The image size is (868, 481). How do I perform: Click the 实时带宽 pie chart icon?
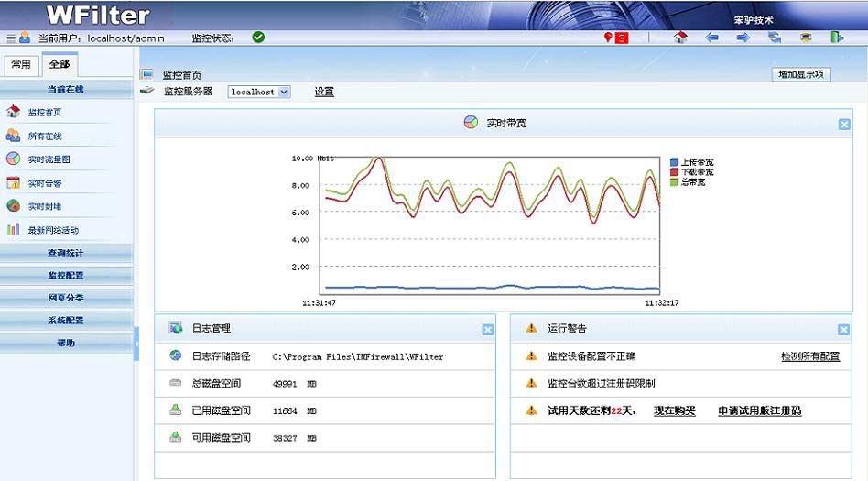tap(472, 122)
